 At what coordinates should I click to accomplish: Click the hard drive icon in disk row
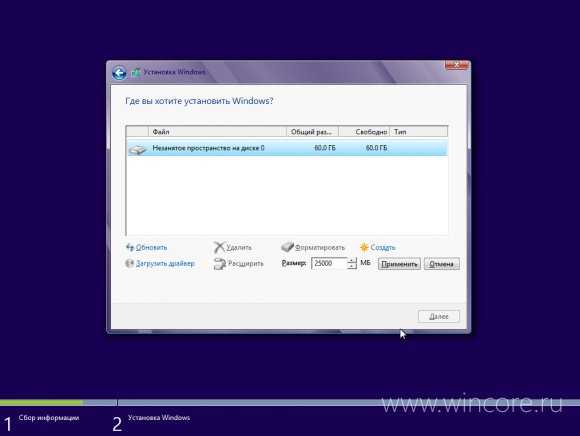click(138, 149)
